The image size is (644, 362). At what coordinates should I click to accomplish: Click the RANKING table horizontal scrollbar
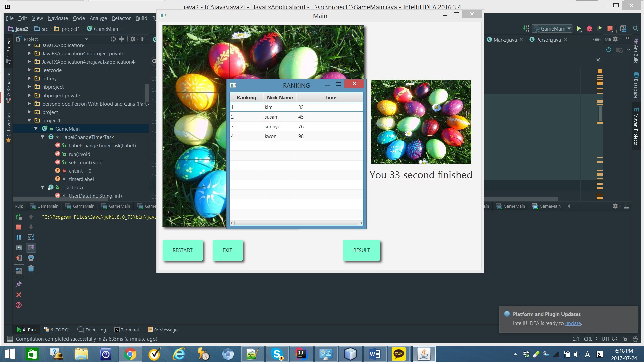pos(296,223)
